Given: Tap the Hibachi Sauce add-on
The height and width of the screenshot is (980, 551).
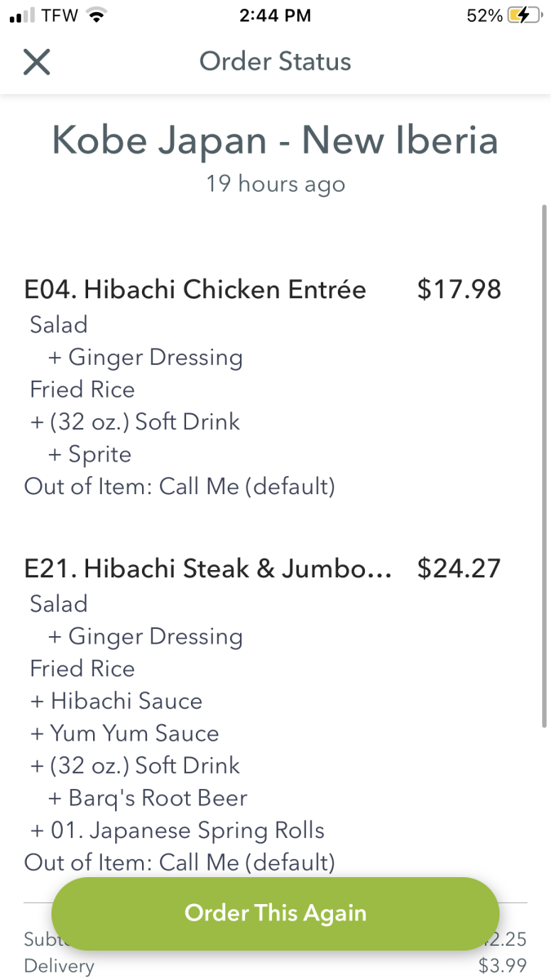Looking at the screenshot, I should pyautogui.click(x=116, y=701).
